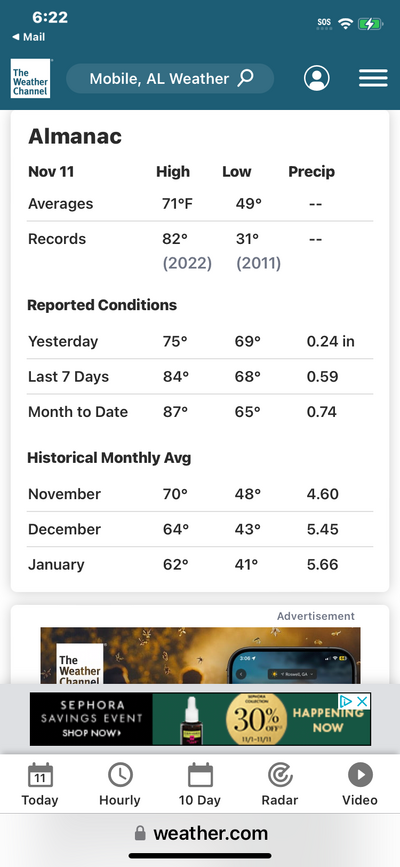Tap the search magnifier icon
The image size is (400, 867).
point(246,78)
